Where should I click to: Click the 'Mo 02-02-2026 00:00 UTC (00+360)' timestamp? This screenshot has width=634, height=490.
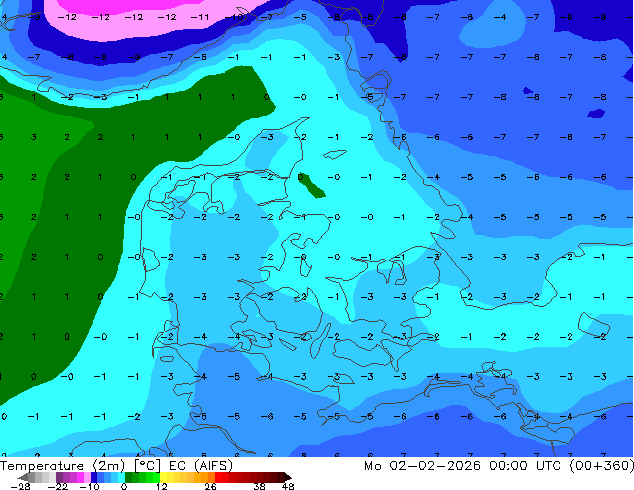499,466
